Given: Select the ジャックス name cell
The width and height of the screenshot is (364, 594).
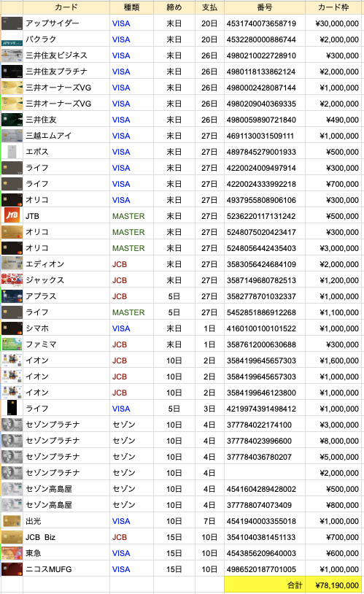Looking at the screenshot, I should [66, 280].
